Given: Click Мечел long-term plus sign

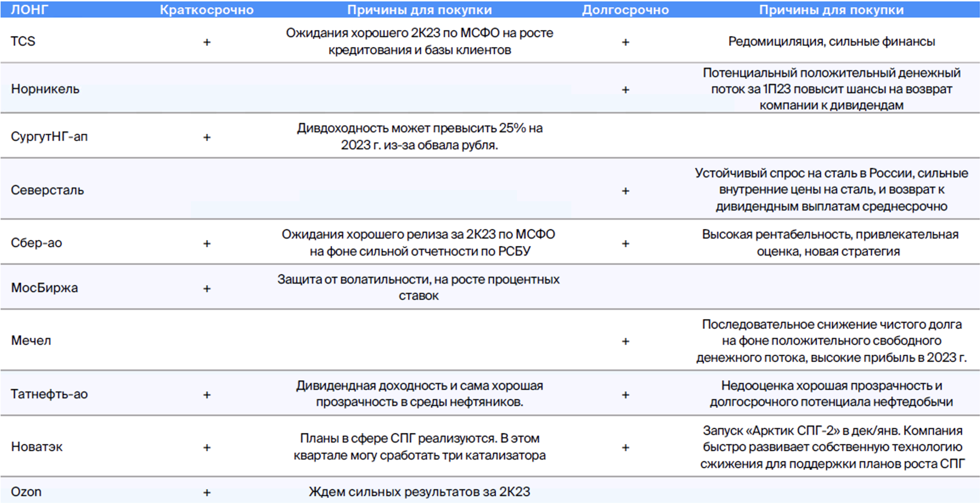Looking at the screenshot, I should click(625, 341).
